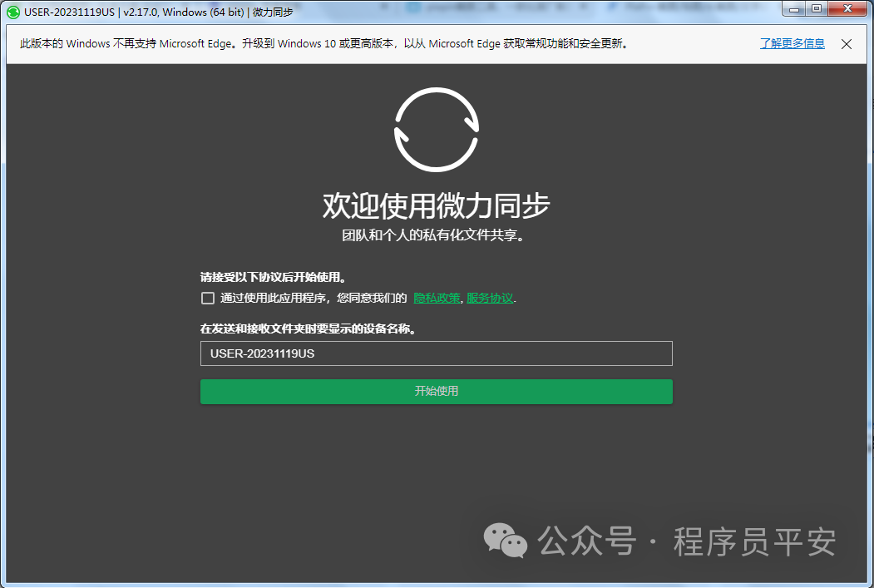The image size is (874, 588).
Task: Tick the privacy policy agreement checkbox
Action: pos(207,299)
